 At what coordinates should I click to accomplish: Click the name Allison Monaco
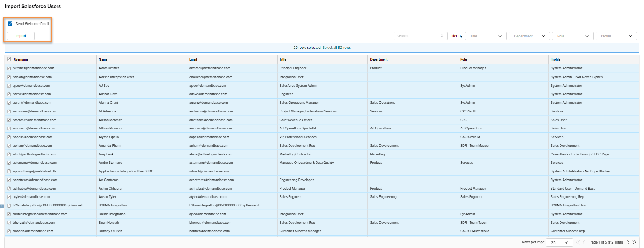click(x=110, y=128)
